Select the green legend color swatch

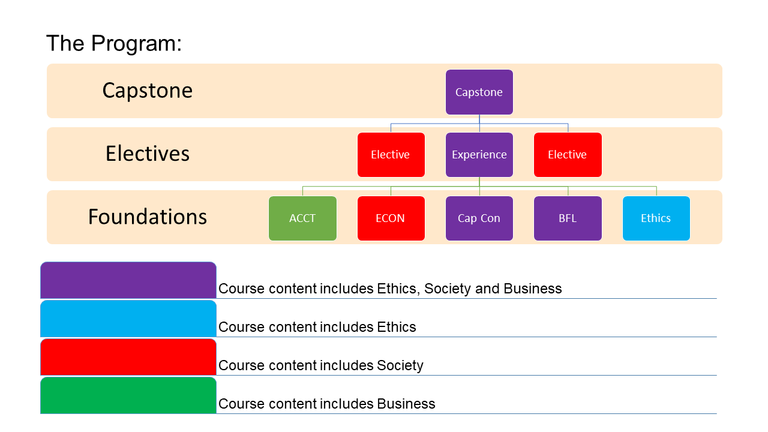tap(128, 395)
